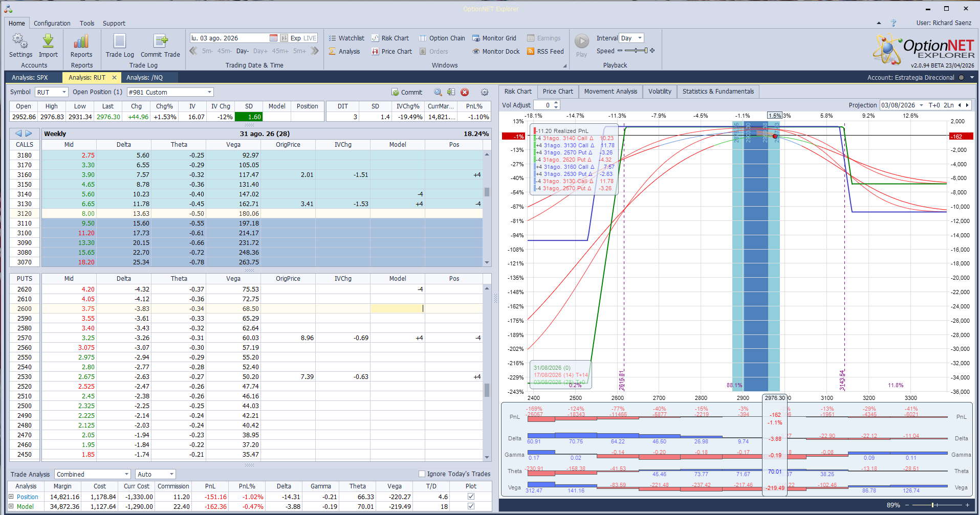The height and width of the screenshot is (515, 980).
Task: Open the Analysis sigma window
Action: (344, 51)
